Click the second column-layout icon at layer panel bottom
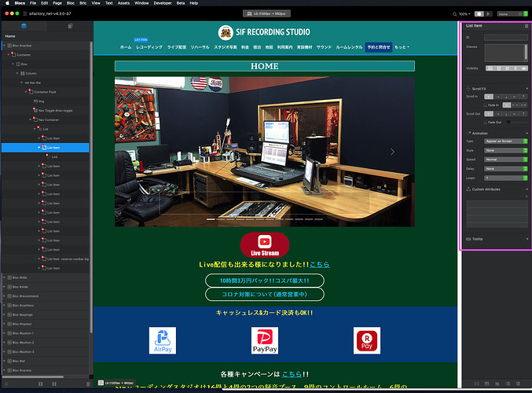 54,384
